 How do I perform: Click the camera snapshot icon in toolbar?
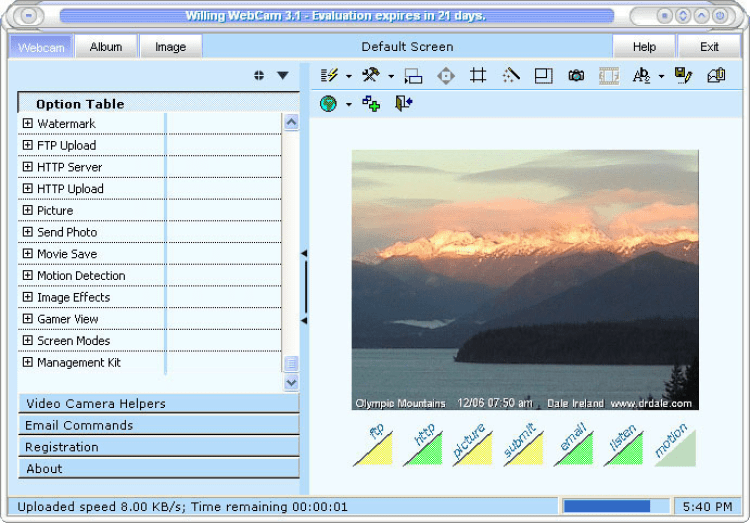click(576, 75)
